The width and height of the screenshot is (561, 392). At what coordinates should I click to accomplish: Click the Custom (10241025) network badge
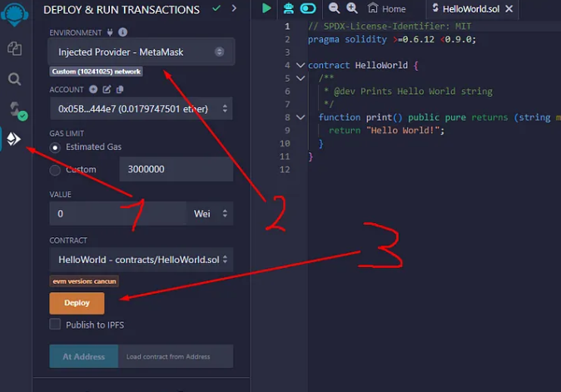(96, 72)
